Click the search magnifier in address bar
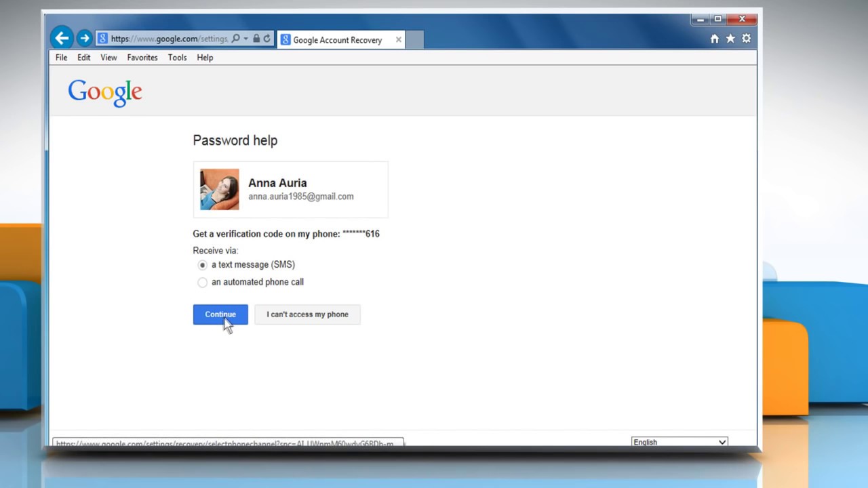Viewport: 868px width, 488px height. pyautogui.click(x=235, y=39)
